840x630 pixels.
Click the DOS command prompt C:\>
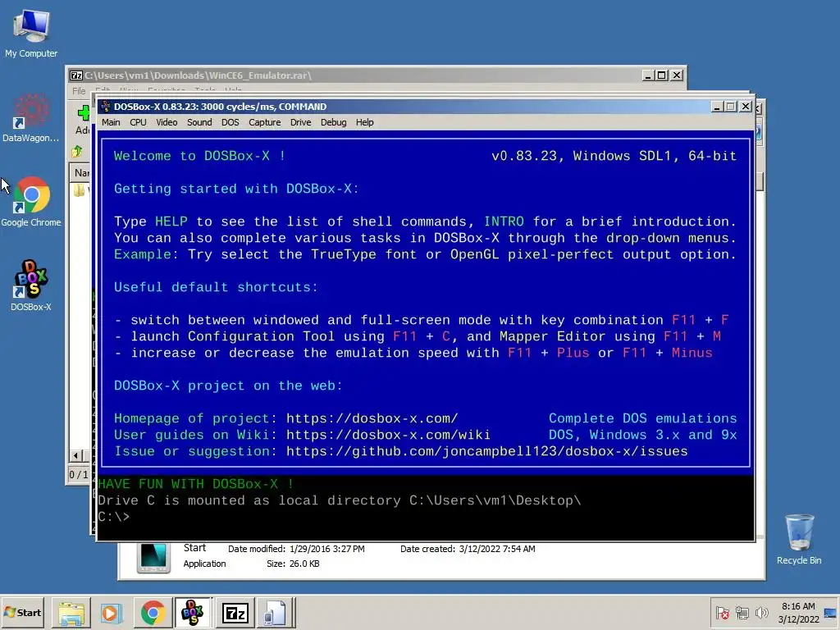point(113,517)
